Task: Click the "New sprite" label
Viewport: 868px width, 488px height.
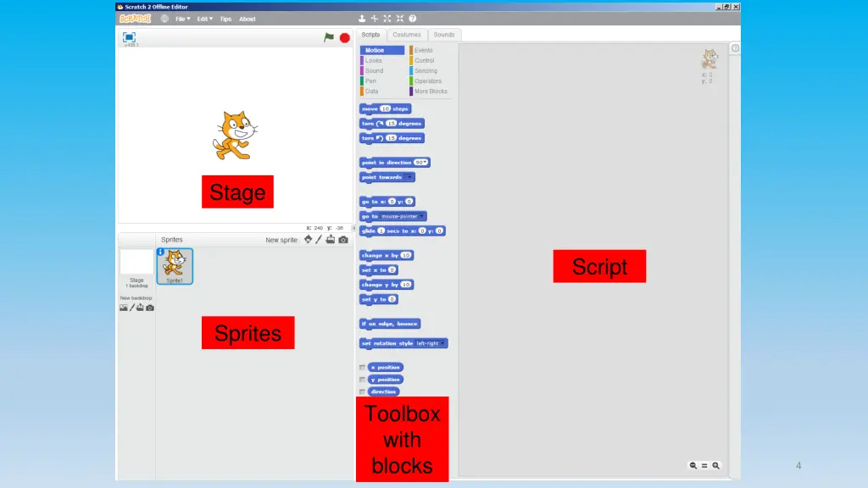Action: [281, 240]
